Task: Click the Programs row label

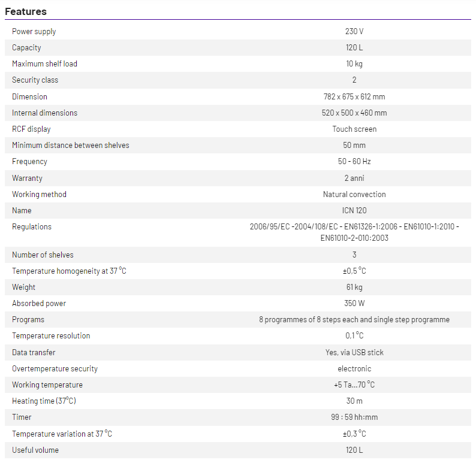Action: [x=28, y=319]
